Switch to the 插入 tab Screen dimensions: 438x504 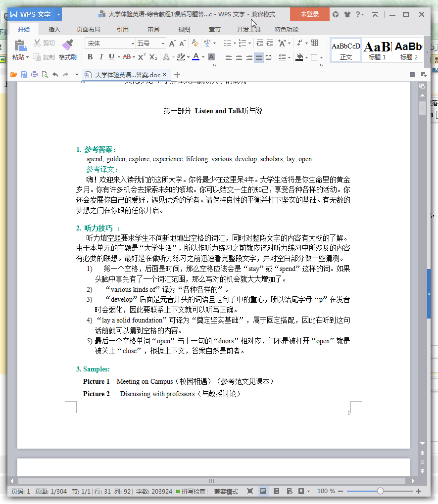tap(54, 30)
